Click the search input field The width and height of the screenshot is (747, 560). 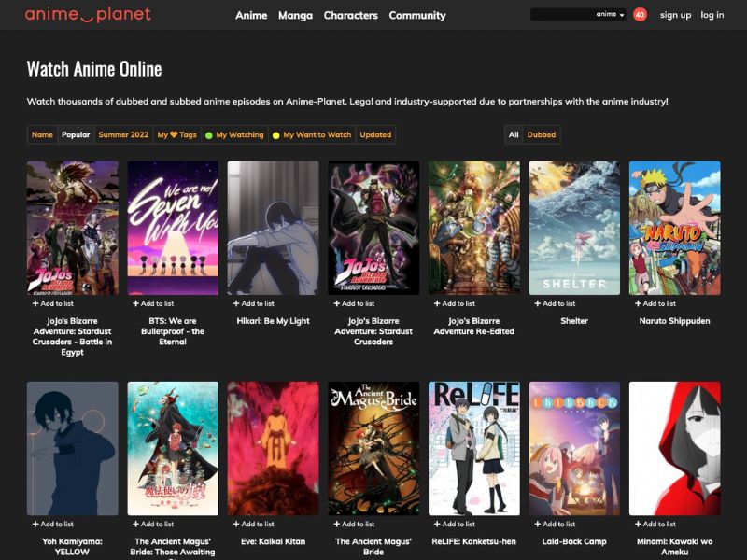pyautogui.click(x=562, y=15)
